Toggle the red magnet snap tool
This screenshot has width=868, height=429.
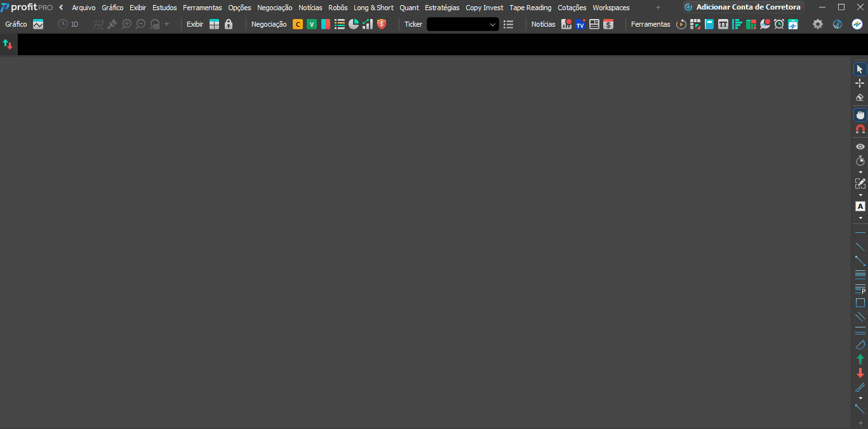click(x=860, y=129)
